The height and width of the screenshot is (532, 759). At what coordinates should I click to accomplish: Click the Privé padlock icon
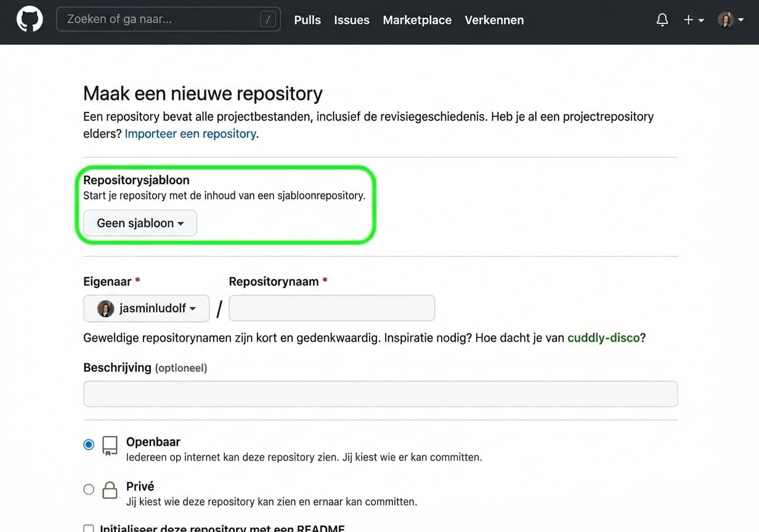click(110, 490)
